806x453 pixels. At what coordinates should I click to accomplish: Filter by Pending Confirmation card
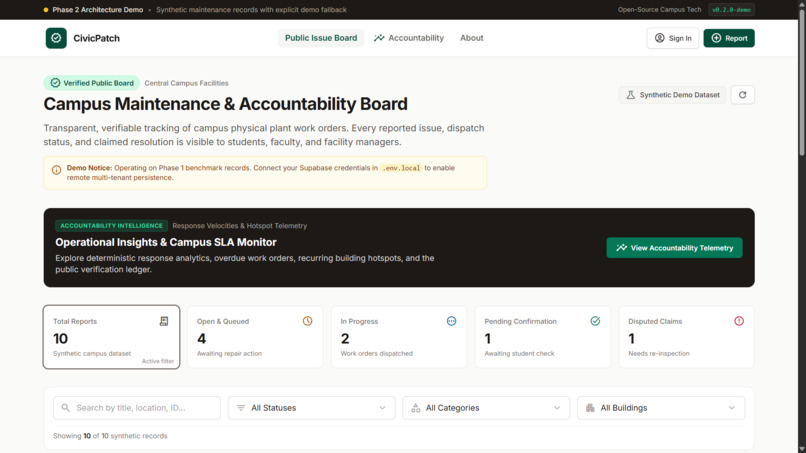pyautogui.click(x=542, y=337)
